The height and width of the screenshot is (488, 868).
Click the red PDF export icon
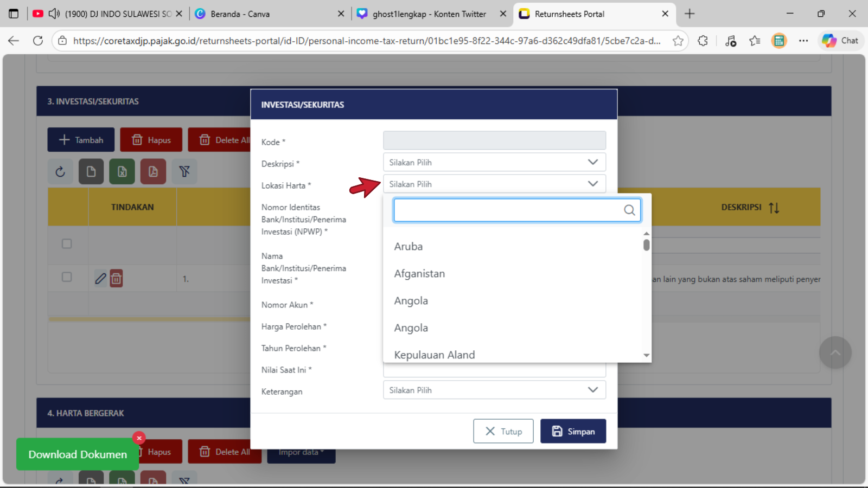pos(153,172)
